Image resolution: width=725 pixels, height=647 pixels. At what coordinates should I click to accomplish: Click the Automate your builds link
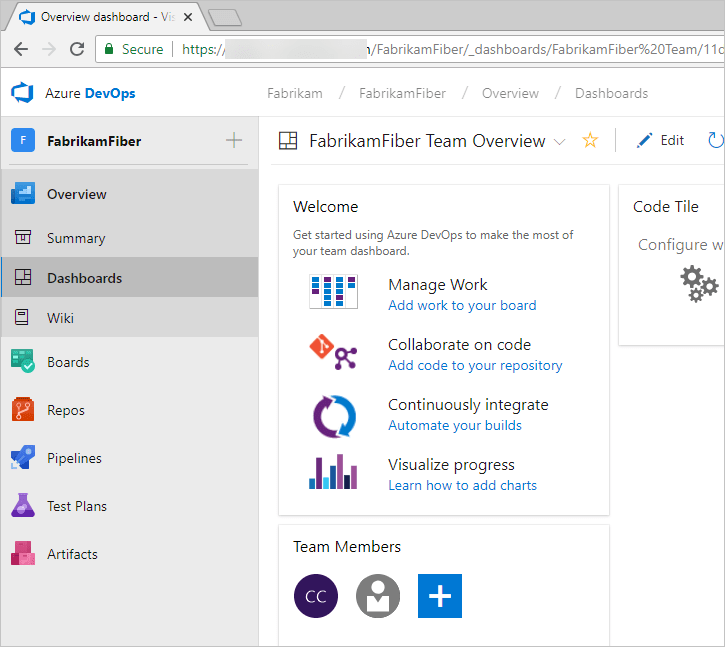click(x=455, y=425)
